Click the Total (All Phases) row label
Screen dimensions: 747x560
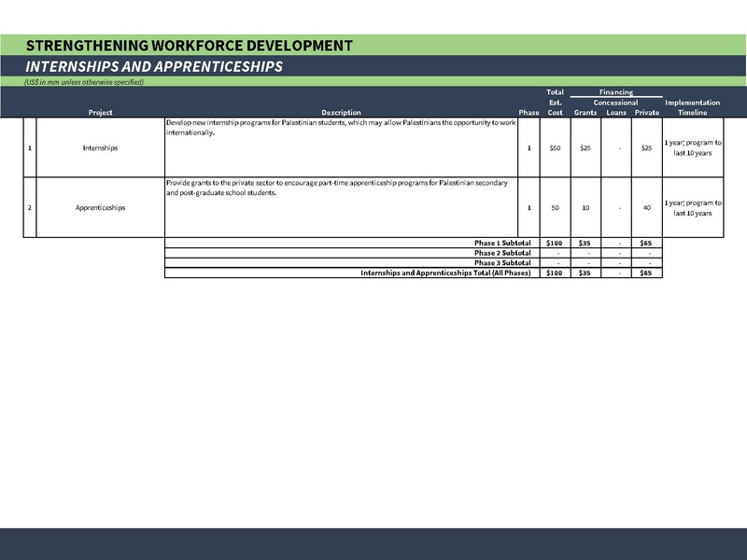[x=445, y=273]
